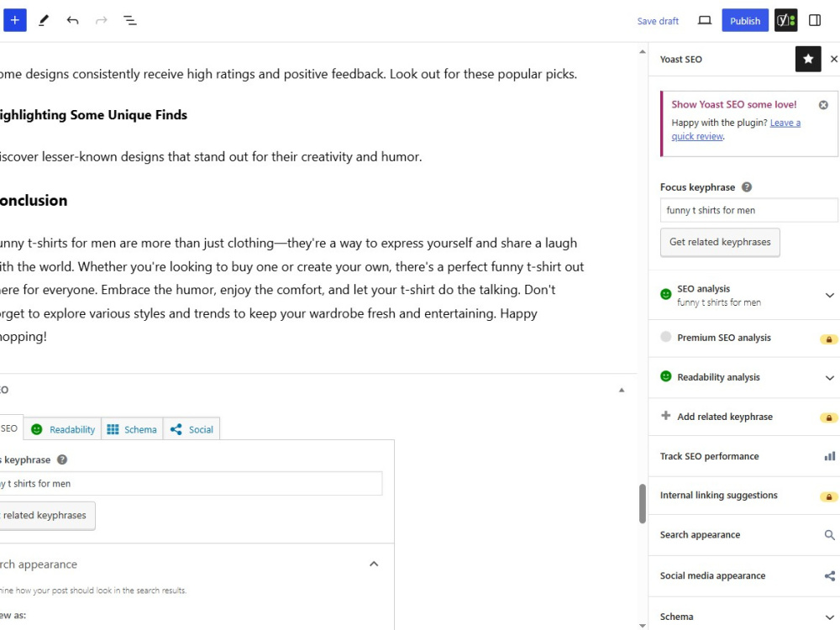
Task: Expand the Readability analysis chevron
Action: pyautogui.click(x=829, y=378)
